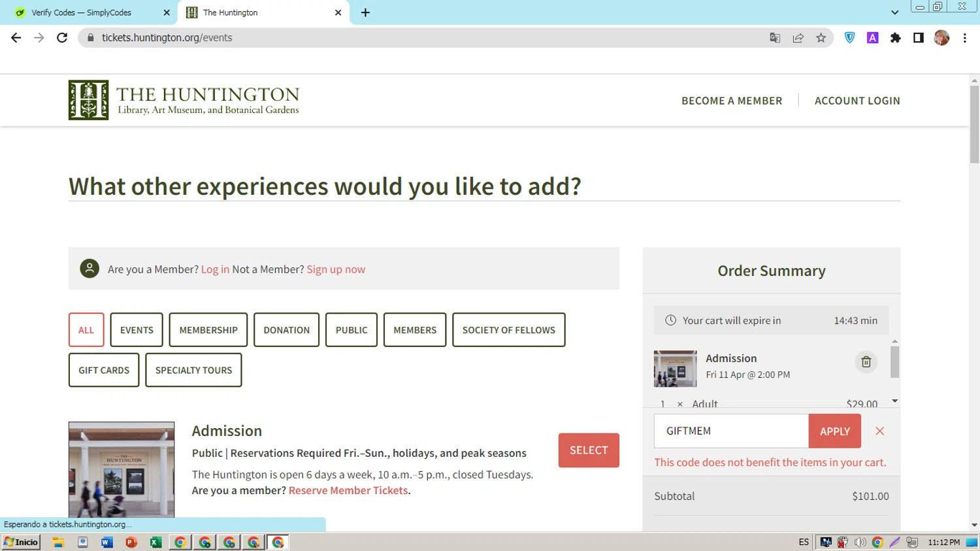Open Become a Member

[732, 101]
